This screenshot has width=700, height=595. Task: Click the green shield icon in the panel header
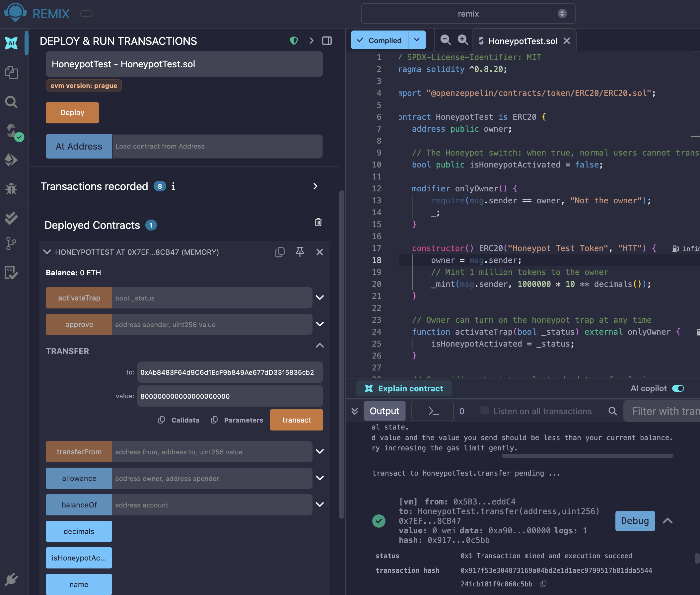[294, 41]
